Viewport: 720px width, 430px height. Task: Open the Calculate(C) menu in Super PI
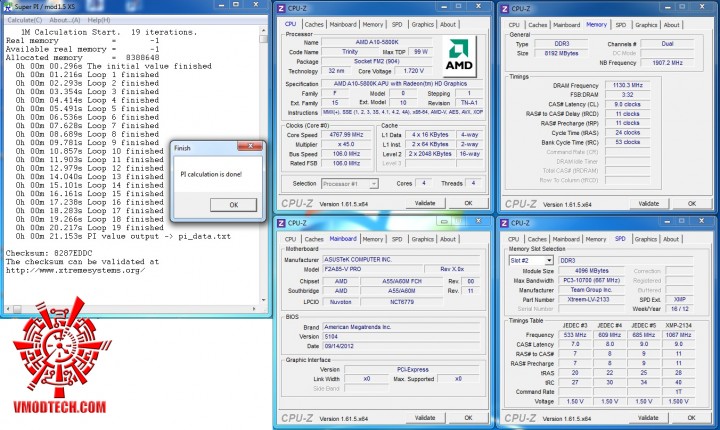pos(25,20)
